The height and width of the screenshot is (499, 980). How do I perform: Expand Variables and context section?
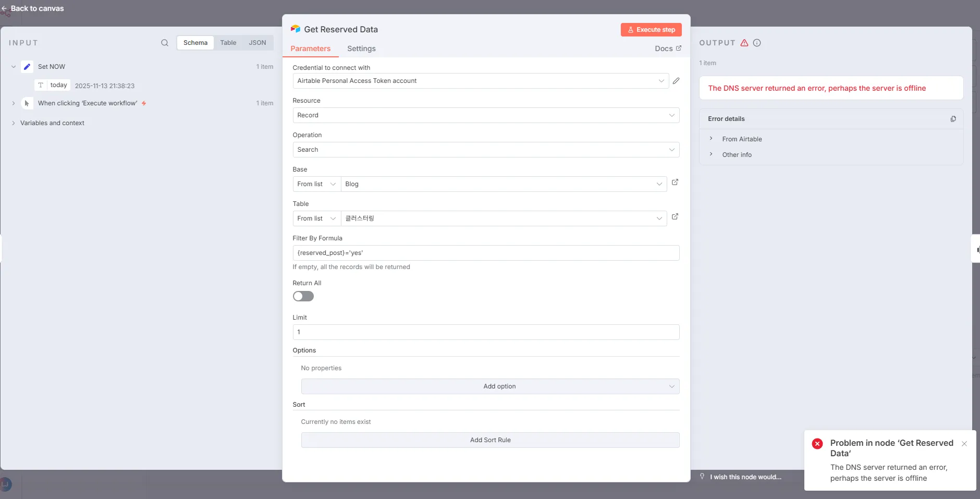[x=52, y=123]
